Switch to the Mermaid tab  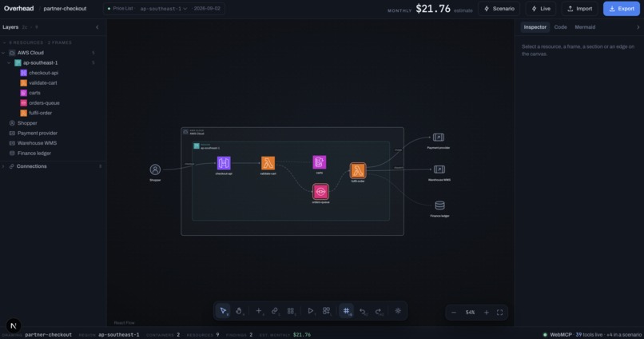[585, 27]
